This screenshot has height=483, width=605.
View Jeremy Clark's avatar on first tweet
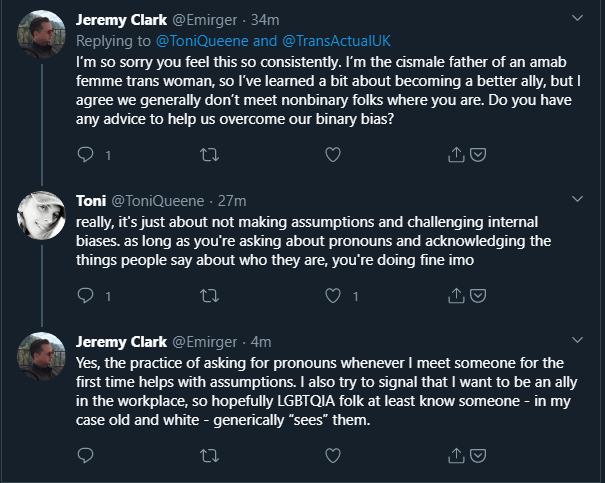pyautogui.click(x=42, y=34)
